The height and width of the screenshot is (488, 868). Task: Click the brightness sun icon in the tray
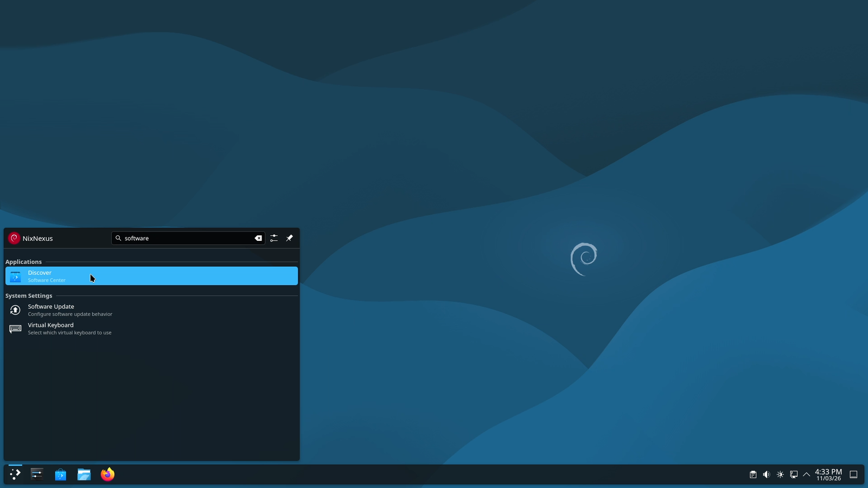(x=780, y=474)
